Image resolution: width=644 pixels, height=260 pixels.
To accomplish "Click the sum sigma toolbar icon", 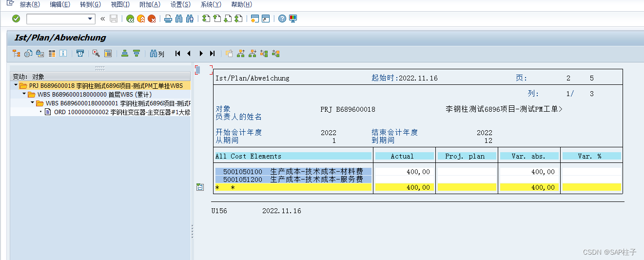I will [x=80, y=54].
